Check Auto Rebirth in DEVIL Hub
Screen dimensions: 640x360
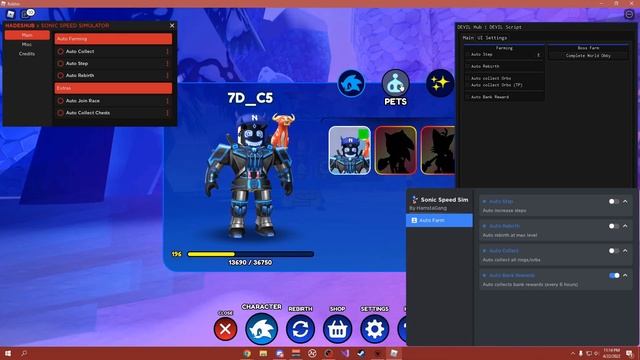pyautogui.click(x=467, y=66)
